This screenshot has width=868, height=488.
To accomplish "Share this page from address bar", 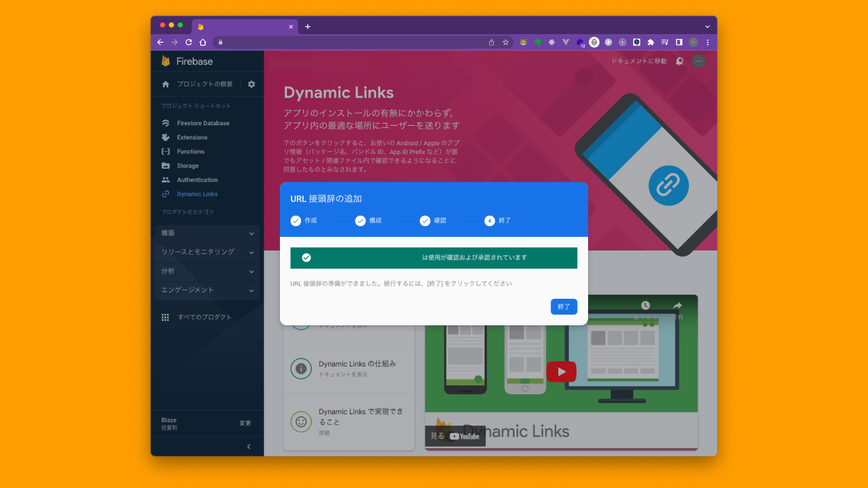I will coord(492,42).
